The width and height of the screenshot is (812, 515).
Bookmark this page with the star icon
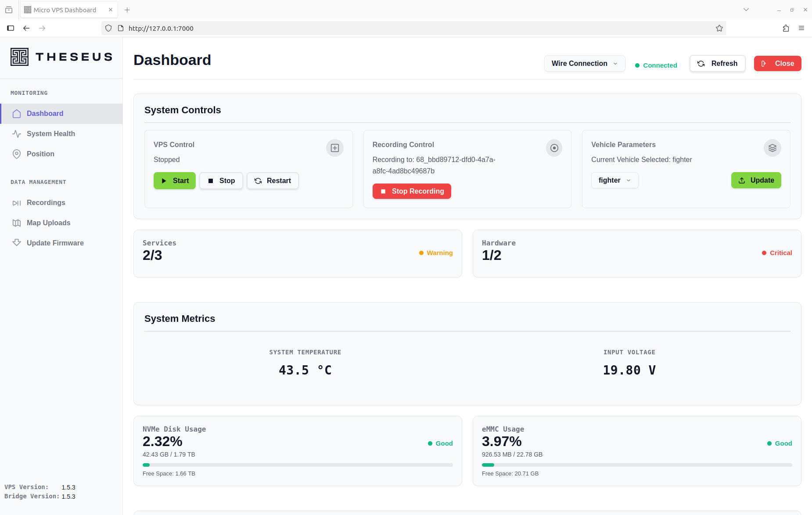[719, 29]
